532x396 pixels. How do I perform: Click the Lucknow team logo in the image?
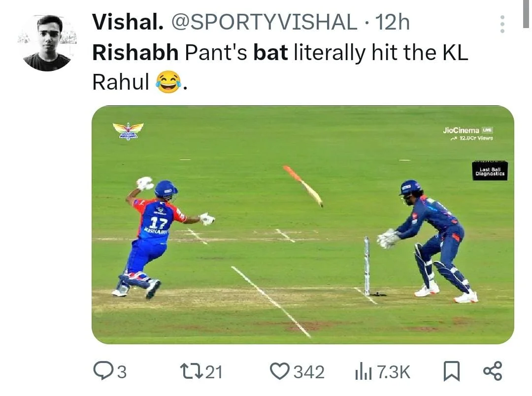tap(128, 131)
